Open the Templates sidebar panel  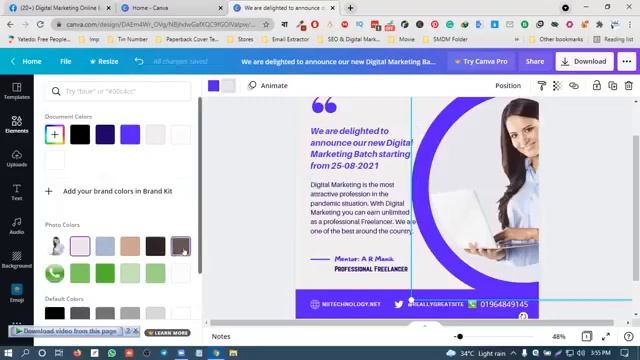pos(17,91)
